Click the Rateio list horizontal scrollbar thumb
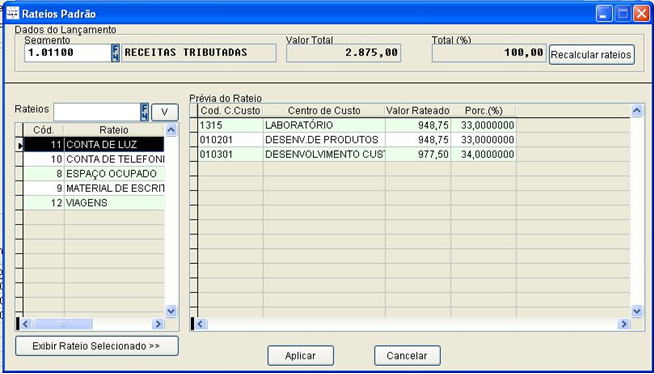Screen dimensions: 654x374 tap(62, 324)
